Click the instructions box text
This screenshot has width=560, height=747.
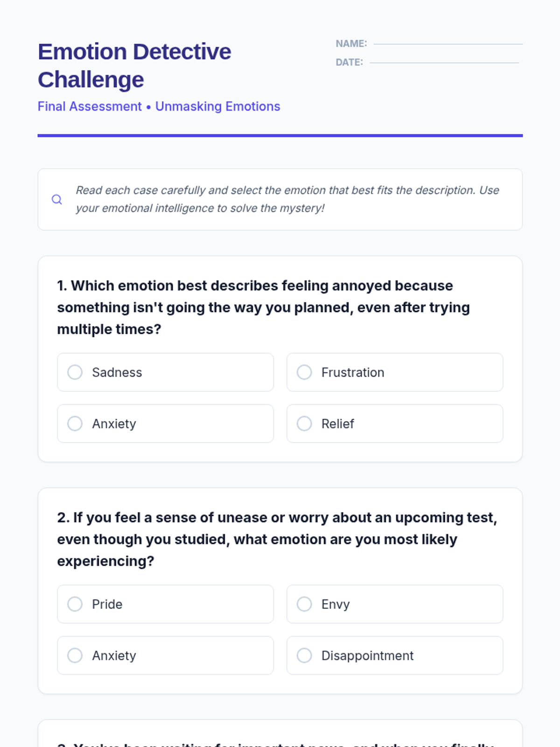(287, 199)
